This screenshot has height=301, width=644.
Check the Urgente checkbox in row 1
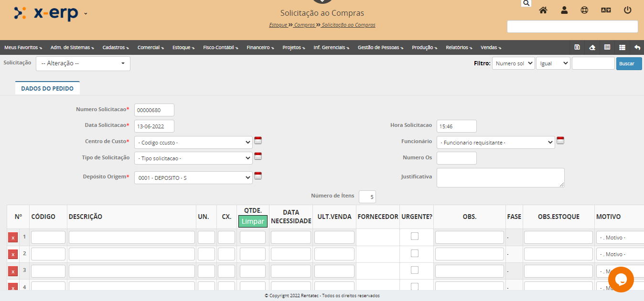(x=415, y=236)
